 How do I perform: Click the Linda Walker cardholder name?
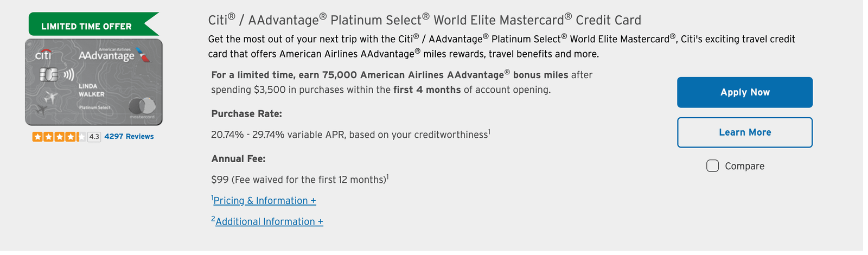tap(91, 90)
